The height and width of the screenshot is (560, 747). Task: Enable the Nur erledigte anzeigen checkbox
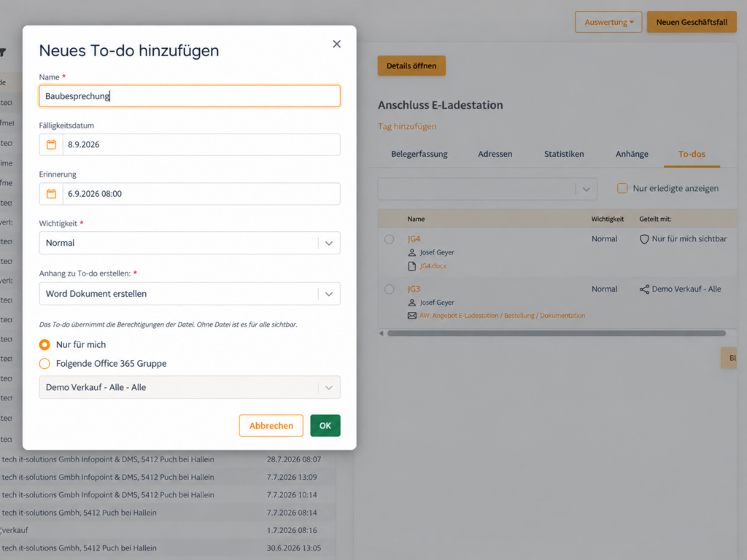click(x=622, y=188)
